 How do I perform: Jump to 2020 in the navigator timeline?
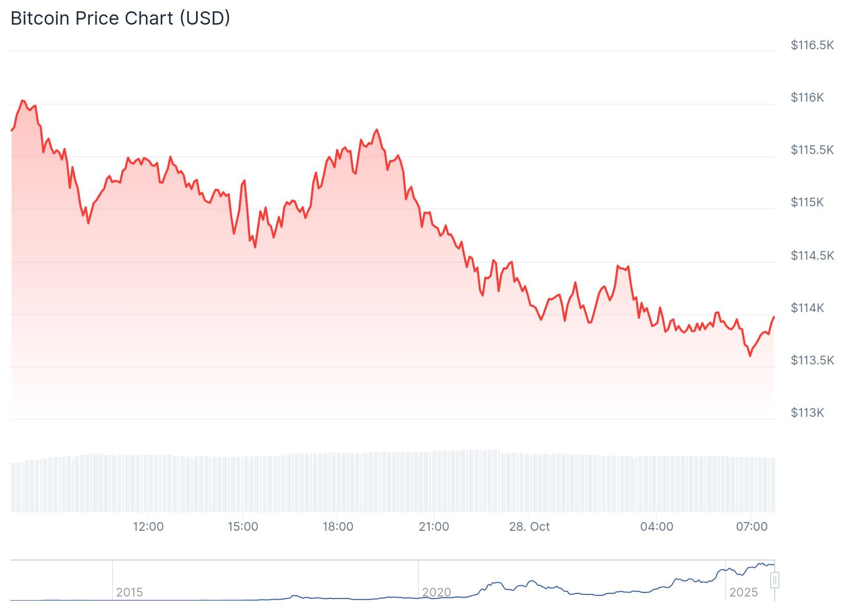pyautogui.click(x=436, y=592)
